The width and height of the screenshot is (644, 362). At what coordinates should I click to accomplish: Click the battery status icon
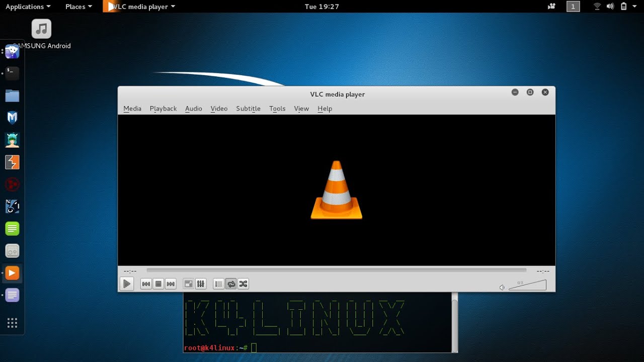(x=624, y=7)
